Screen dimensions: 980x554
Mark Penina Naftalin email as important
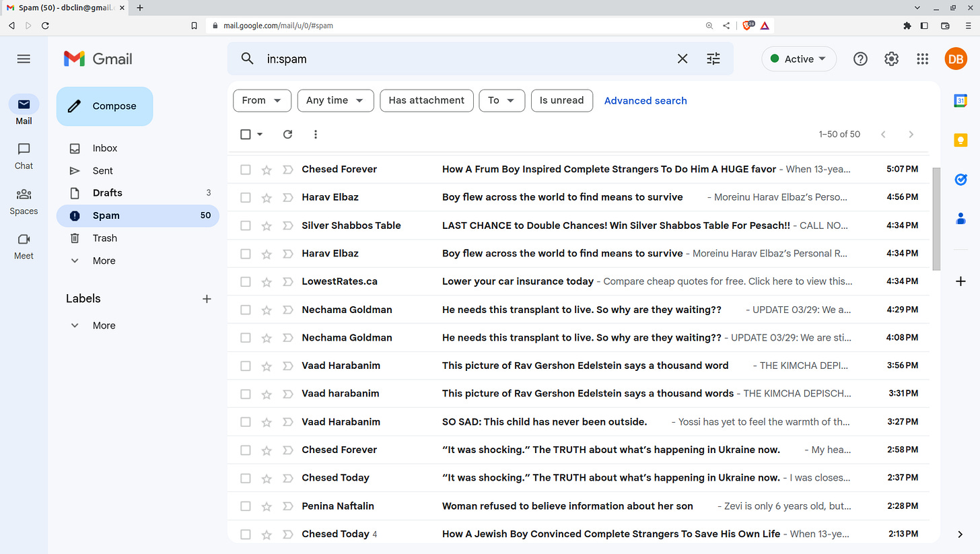point(288,506)
